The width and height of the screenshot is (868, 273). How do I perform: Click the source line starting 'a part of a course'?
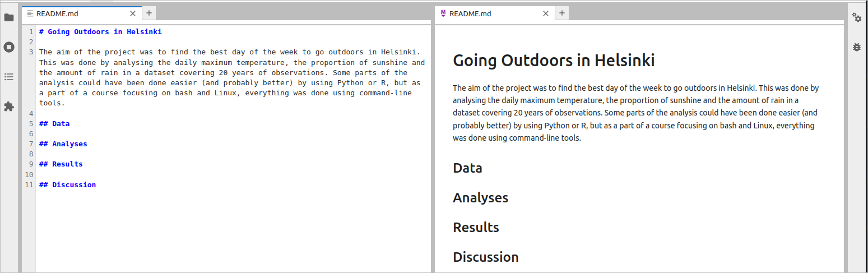225,93
